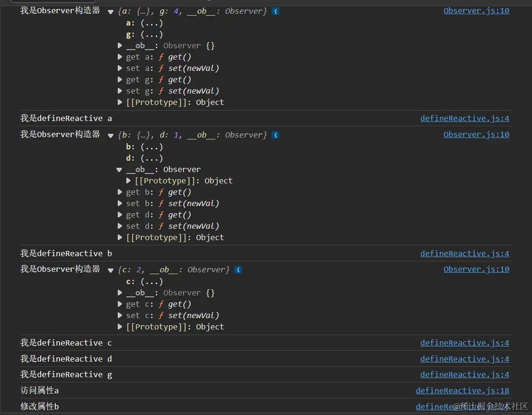Expand the 'get d' getter function
Screen dimensions: 532x415
point(120,215)
